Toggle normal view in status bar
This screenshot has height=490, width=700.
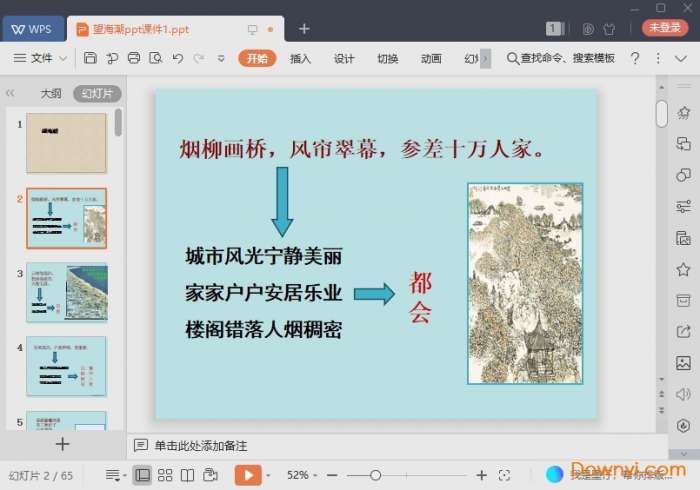pyautogui.click(x=142, y=475)
